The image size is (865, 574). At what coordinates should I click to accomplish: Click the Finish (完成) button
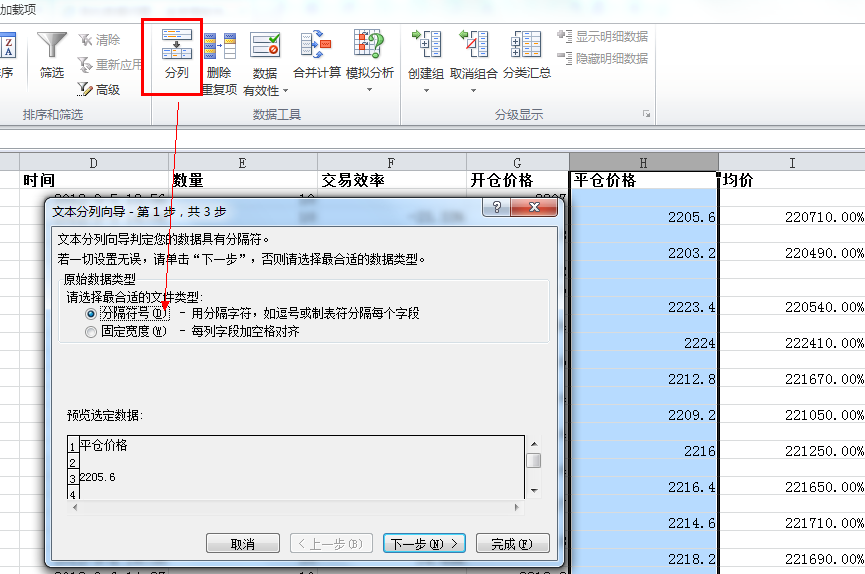[512, 544]
